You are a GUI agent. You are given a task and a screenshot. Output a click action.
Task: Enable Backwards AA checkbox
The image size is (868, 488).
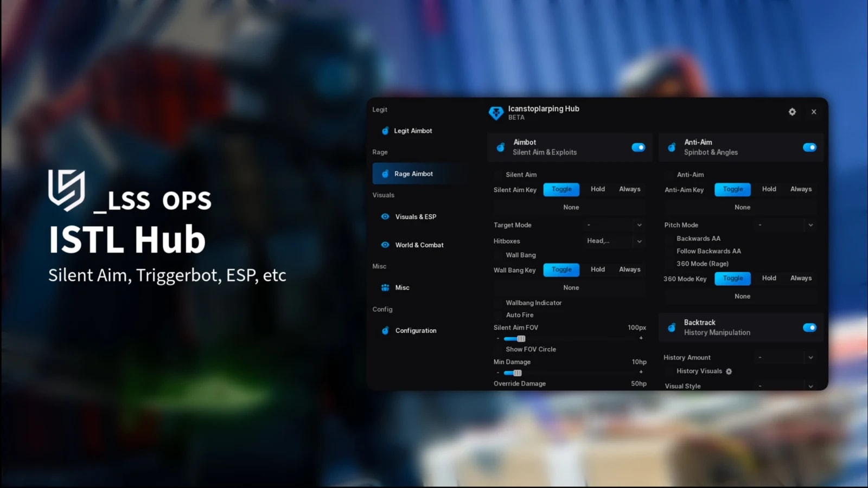tap(669, 239)
